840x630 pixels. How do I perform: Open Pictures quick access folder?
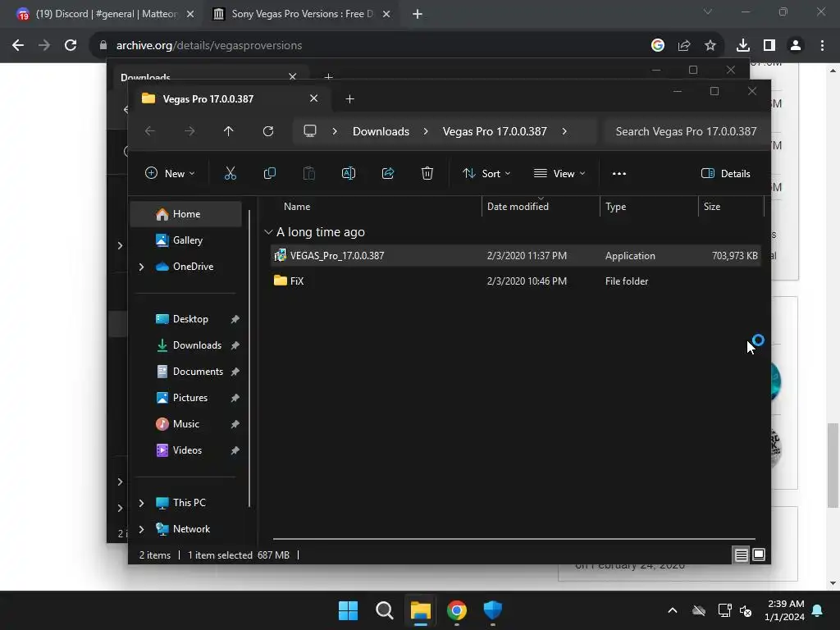coord(186,398)
